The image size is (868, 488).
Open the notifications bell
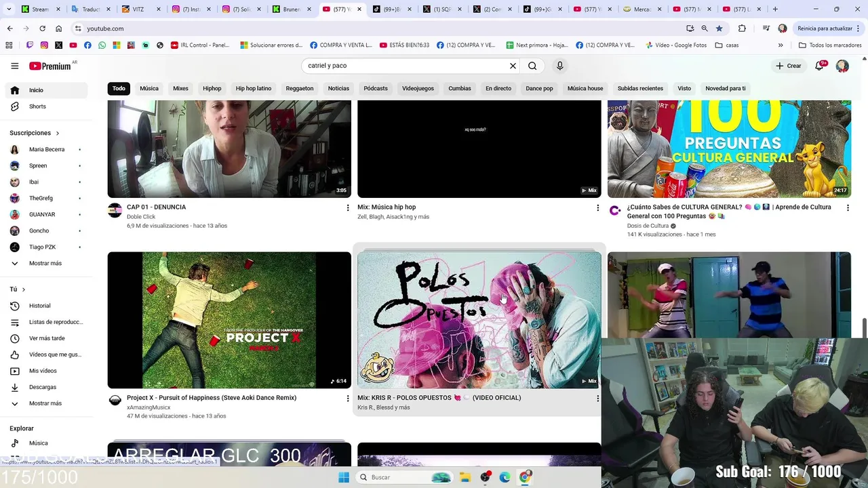coord(819,66)
